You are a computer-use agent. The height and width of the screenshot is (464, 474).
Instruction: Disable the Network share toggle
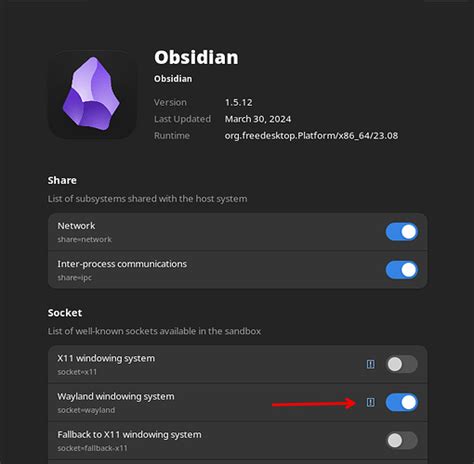402,232
